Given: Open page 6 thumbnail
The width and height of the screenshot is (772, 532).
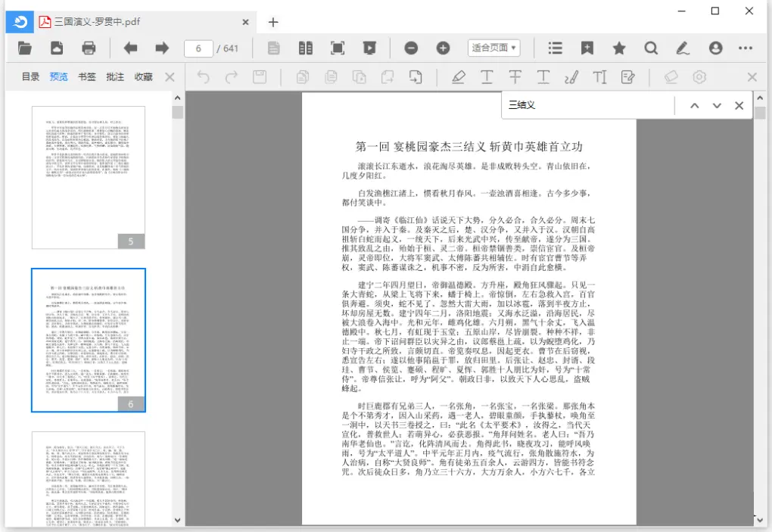Looking at the screenshot, I should tap(89, 340).
